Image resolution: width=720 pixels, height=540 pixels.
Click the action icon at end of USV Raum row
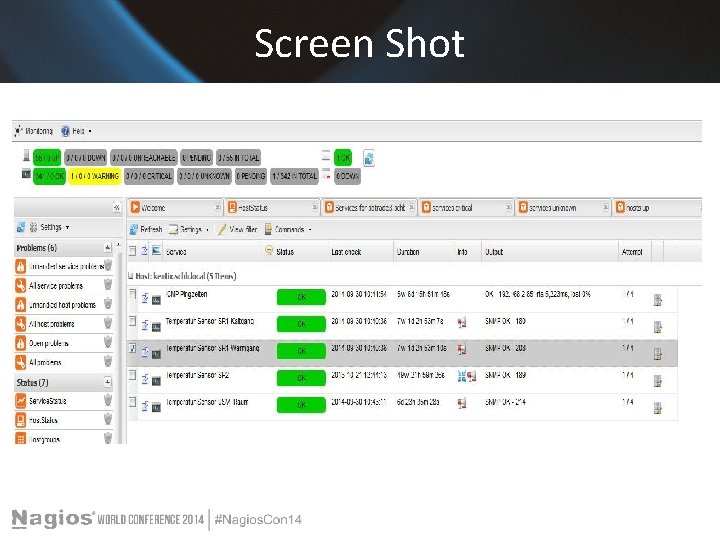(658, 408)
